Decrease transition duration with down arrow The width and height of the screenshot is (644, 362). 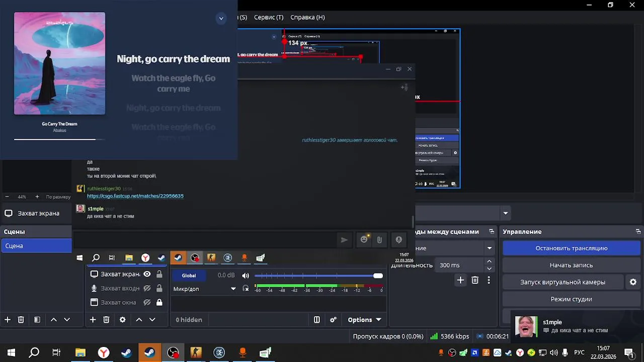[x=489, y=268]
